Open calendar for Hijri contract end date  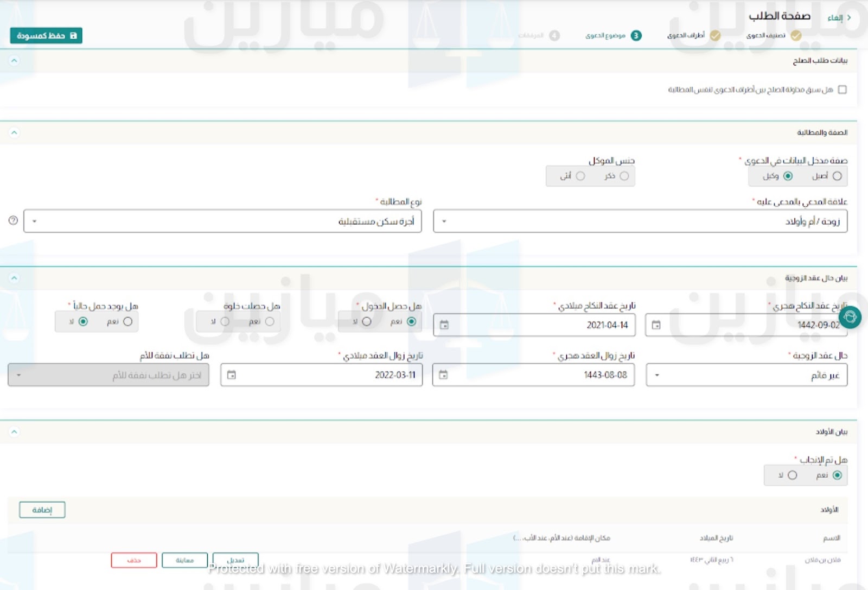443,375
